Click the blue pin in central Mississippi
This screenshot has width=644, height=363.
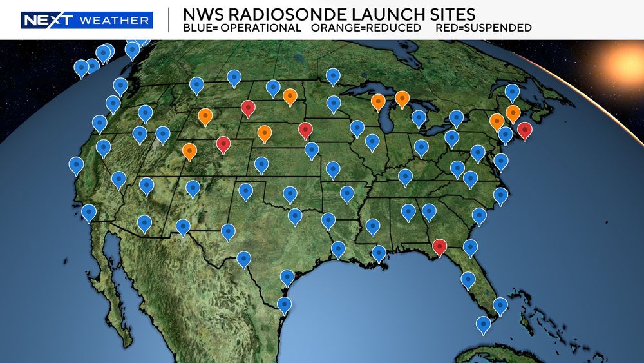tap(373, 228)
